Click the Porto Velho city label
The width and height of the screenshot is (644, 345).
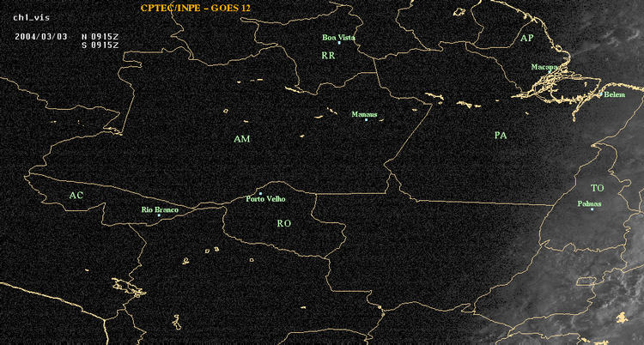(x=265, y=199)
